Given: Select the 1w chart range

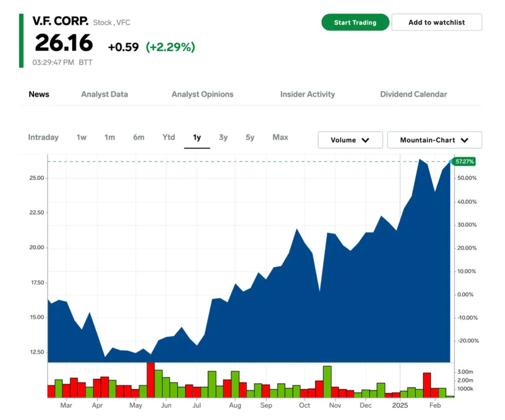Looking at the screenshot, I should 81,137.
